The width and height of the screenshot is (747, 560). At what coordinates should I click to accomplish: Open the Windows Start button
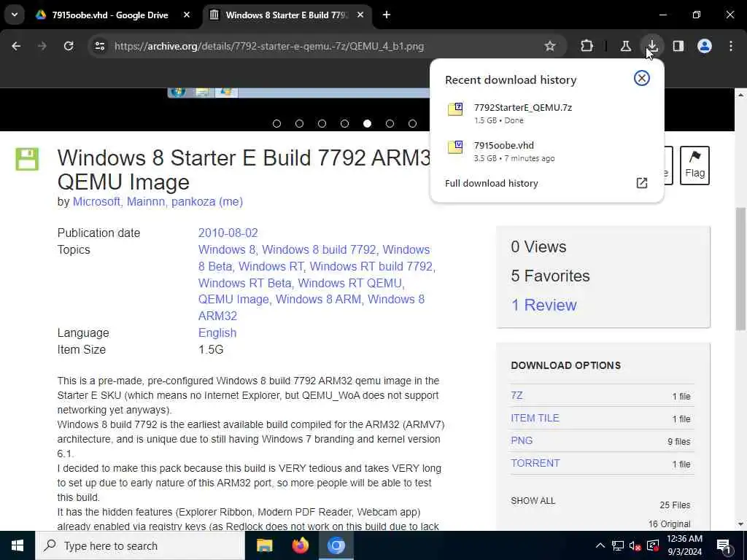click(x=18, y=545)
